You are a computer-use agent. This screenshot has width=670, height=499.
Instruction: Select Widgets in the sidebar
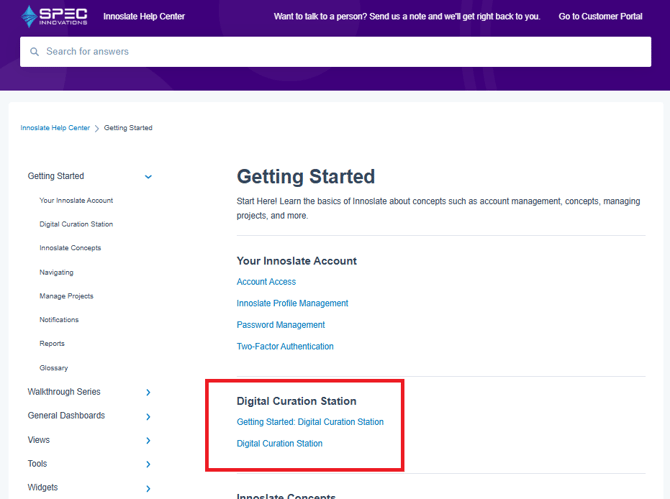[43, 487]
